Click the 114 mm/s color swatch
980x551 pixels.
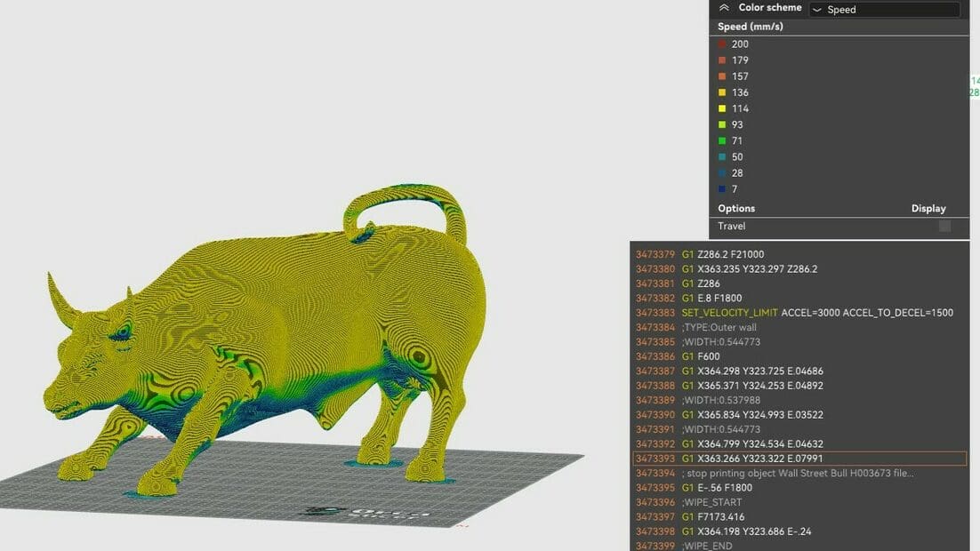(722, 108)
